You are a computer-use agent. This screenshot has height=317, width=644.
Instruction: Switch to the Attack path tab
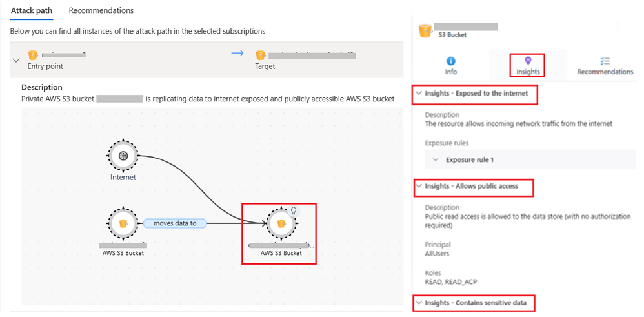(32, 11)
